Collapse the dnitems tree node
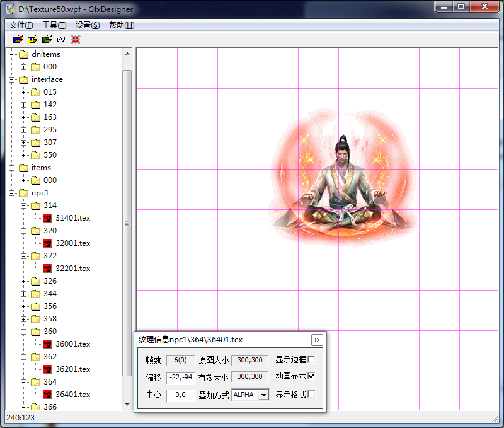 tap(11, 54)
